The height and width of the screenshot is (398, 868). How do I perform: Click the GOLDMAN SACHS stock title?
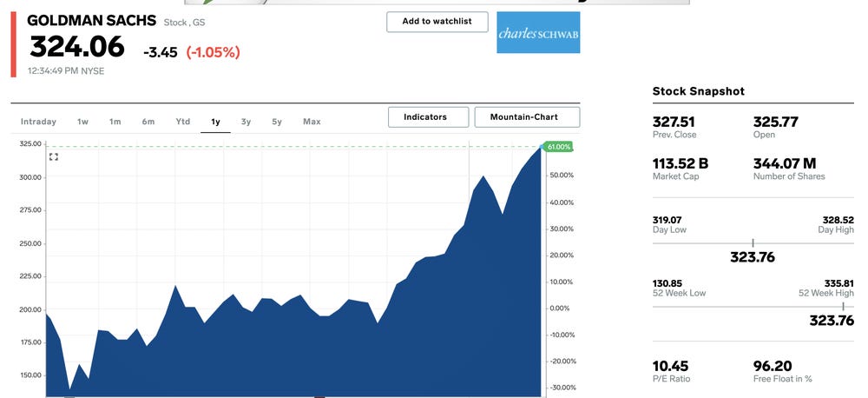92,21
